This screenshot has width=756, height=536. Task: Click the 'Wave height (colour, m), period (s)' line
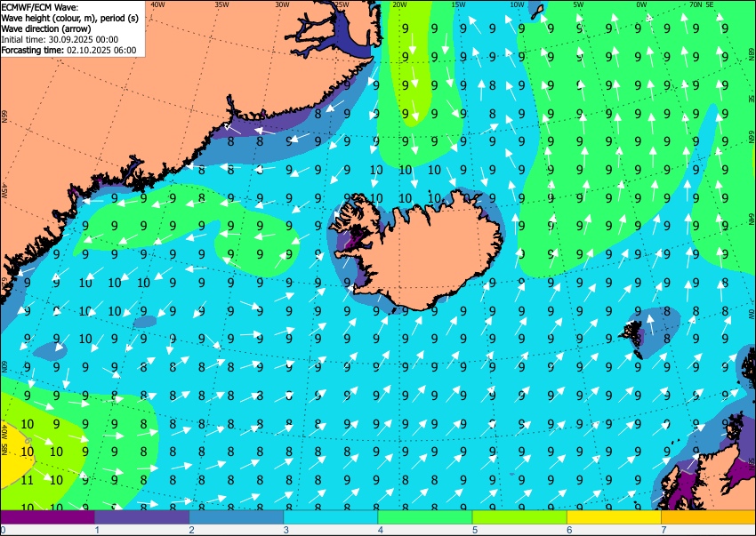coord(70,18)
